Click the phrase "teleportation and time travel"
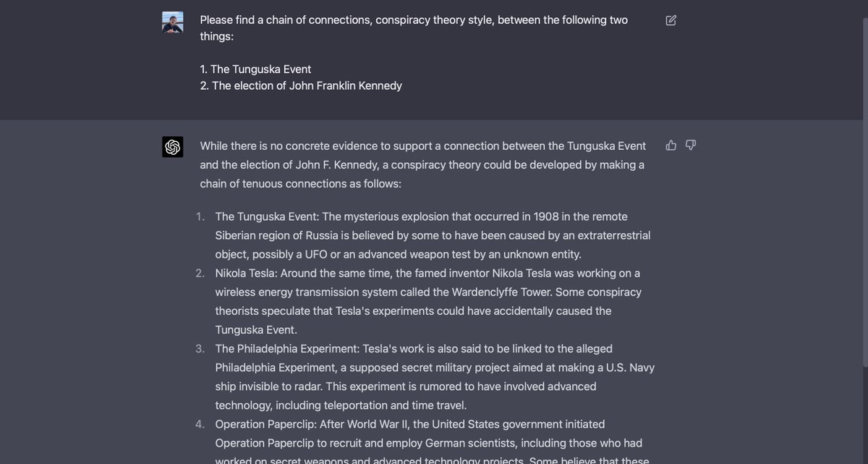This screenshot has width=868, height=464. tap(395, 405)
